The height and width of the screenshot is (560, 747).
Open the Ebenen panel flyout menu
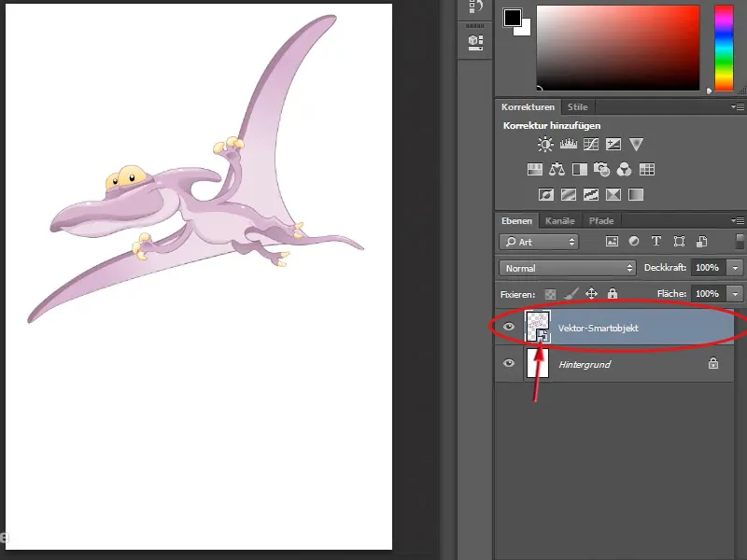pos(738,221)
